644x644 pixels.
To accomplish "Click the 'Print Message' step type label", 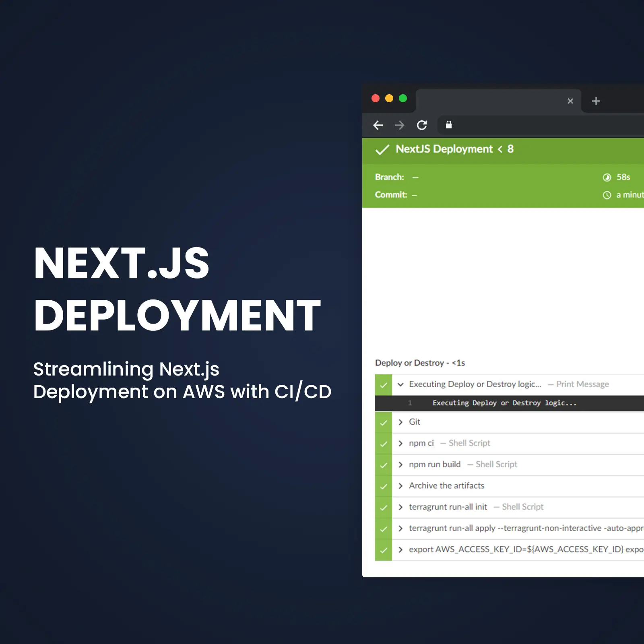I will (x=582, y=384).
